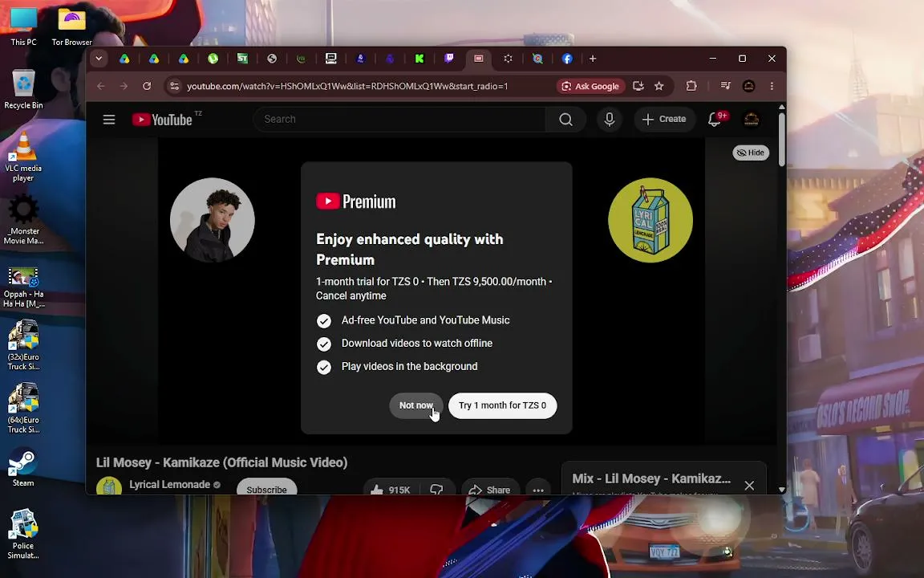Select This PC desktop icon
The width and height of the screenshot is (924, 578).
click(23, 26)
